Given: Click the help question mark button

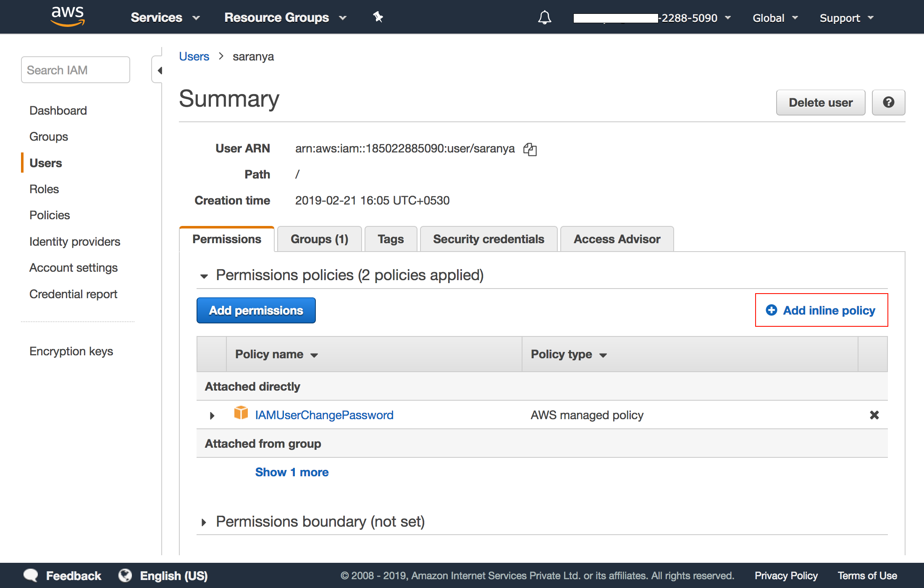Looking at the screenshot, I should 888,102.
